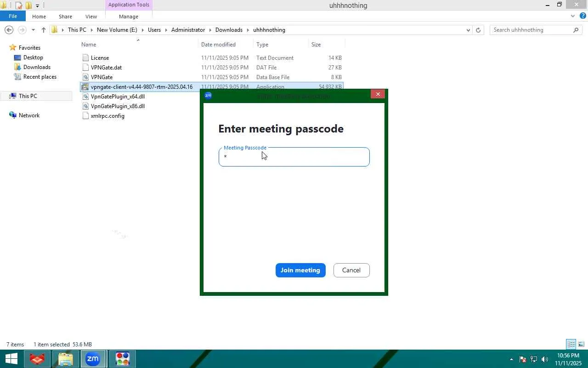
Task: Click Administrator in the address breadcrumb
Action: click(188, 30)
